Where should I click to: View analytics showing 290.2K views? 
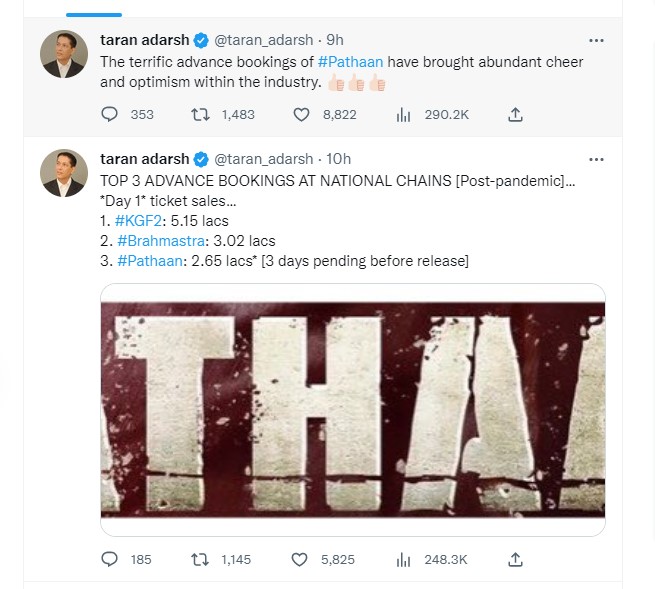(x=404, y=115)
